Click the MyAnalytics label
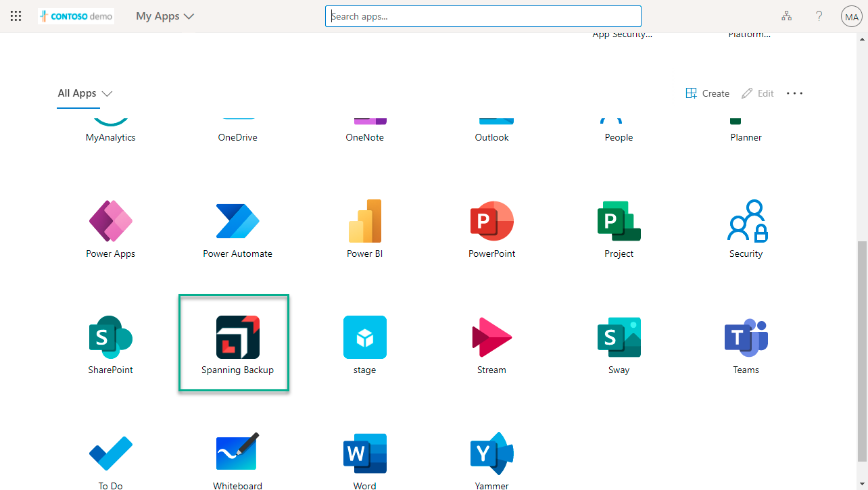 pyautogui.click(x=111, y=137)
